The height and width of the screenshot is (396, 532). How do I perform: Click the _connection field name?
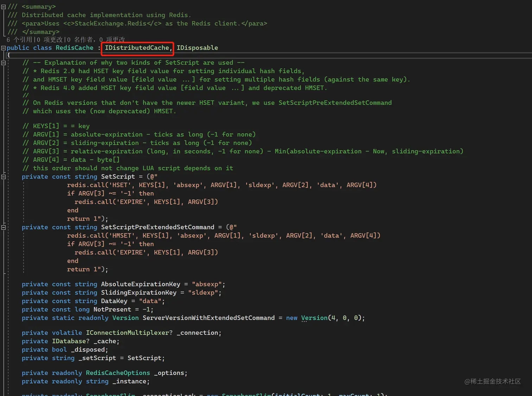tap(197, 333)
